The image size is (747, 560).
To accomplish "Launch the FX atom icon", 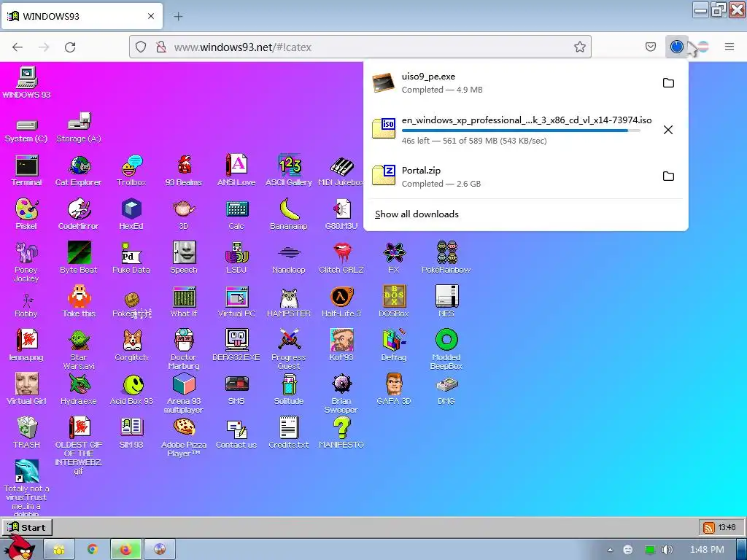I will (x=394, y=257).
